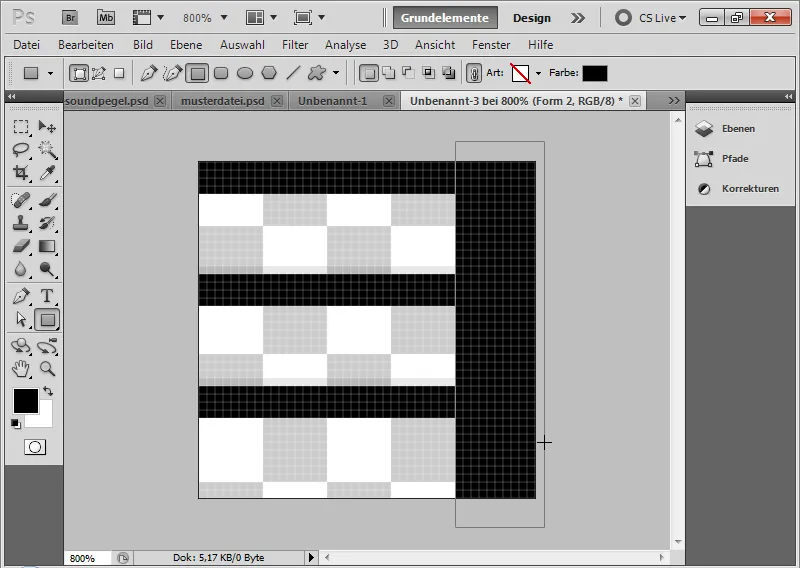Enable Shape Layers mode in options bar
Screen dimensions: 800x568
point(79,73)
